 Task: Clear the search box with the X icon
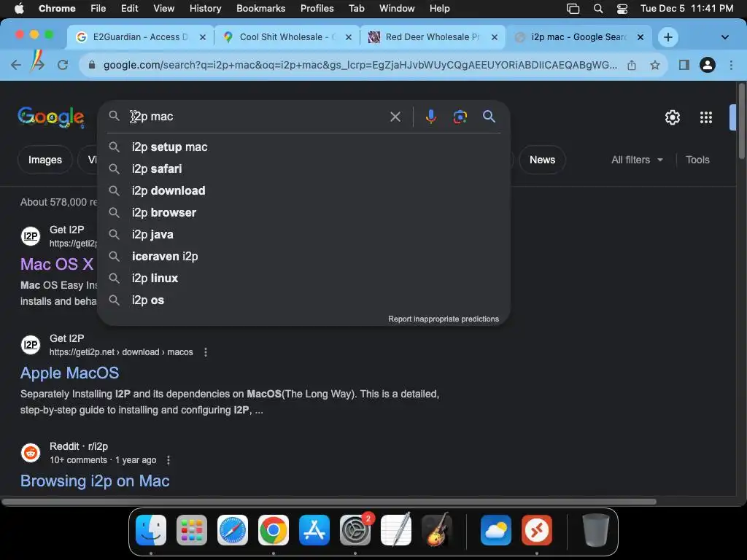[395, 117]
